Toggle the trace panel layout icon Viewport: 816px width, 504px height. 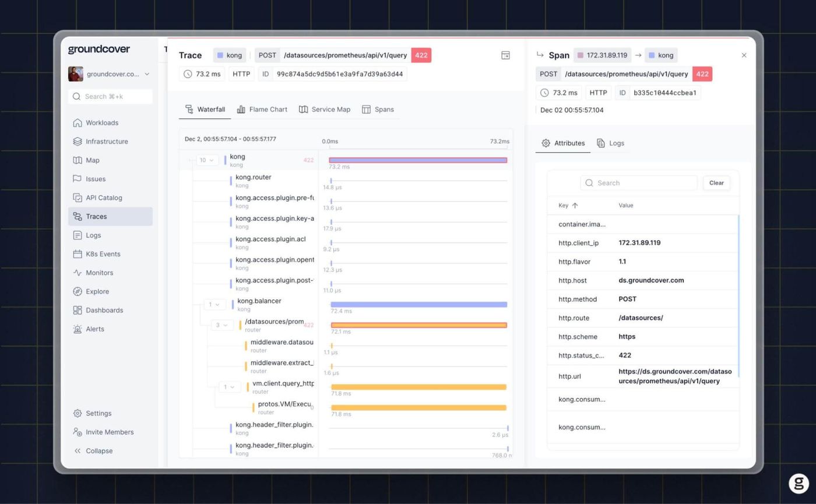(x=505, y=55)
